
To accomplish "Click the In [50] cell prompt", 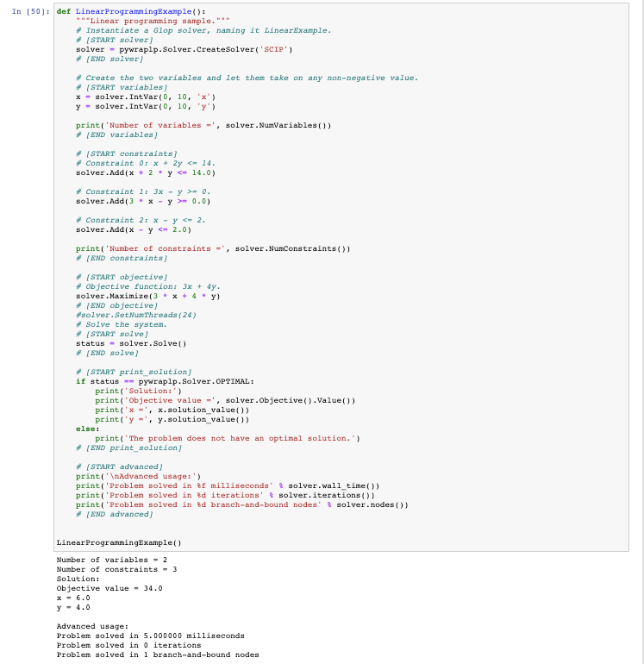I will [31, 11].
